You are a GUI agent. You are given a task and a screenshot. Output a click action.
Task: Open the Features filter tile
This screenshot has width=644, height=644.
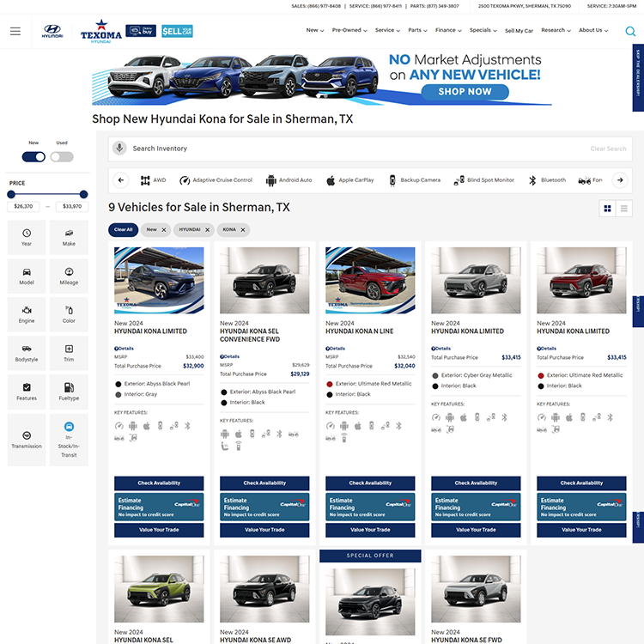[27, 392]
